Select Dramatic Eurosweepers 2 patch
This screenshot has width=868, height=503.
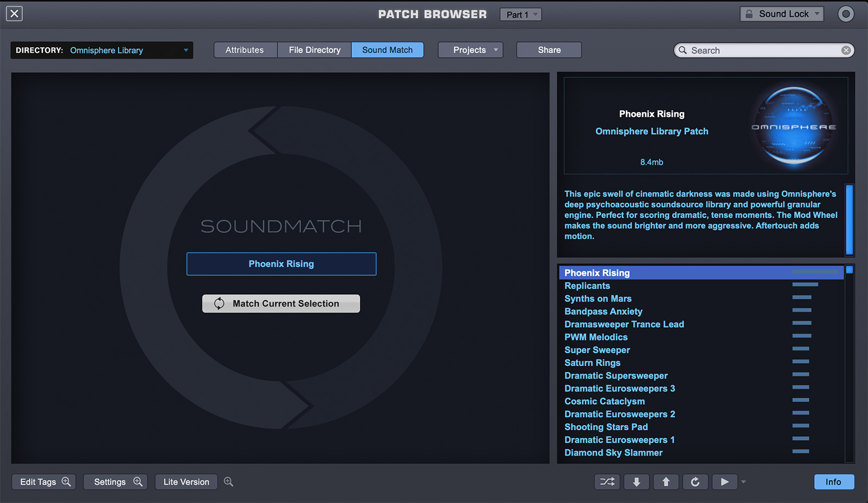701,414
